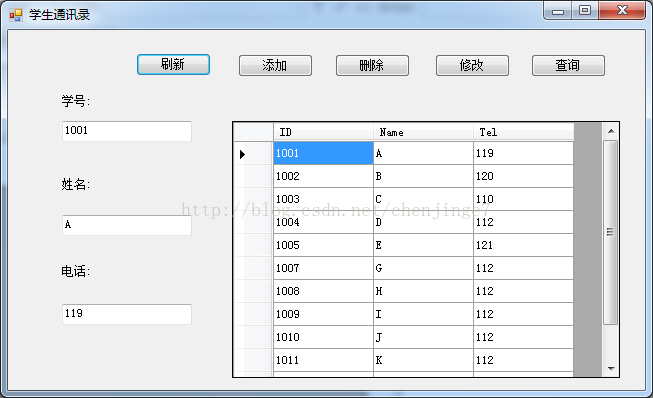Select the ID cell 1009
653x398 pixels.
point(323,314)
